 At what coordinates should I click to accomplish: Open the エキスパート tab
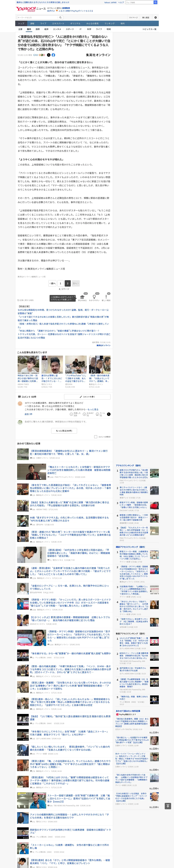(58, 24)
